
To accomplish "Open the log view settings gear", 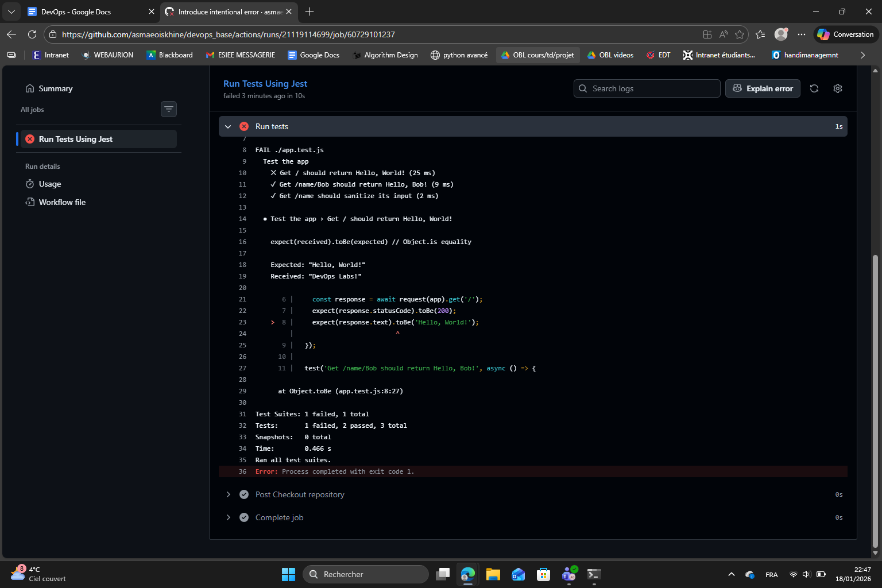I will coord(837,88).
